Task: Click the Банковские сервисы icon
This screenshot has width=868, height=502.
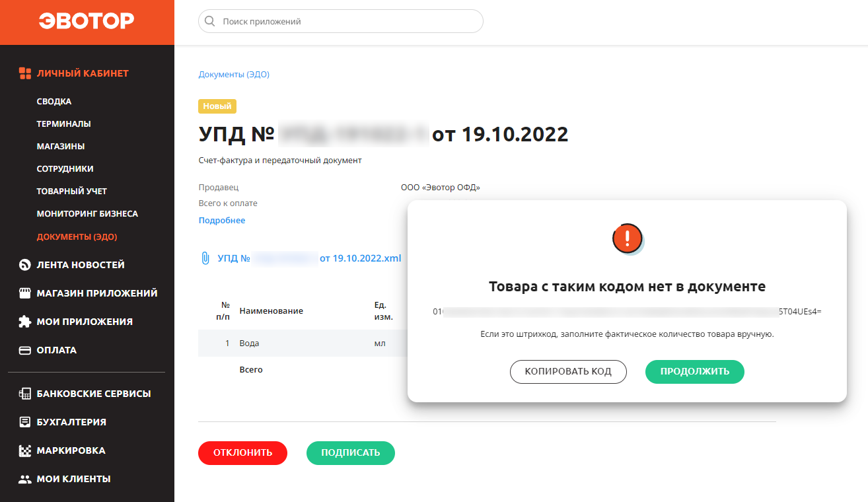Action: coord(25,394)
